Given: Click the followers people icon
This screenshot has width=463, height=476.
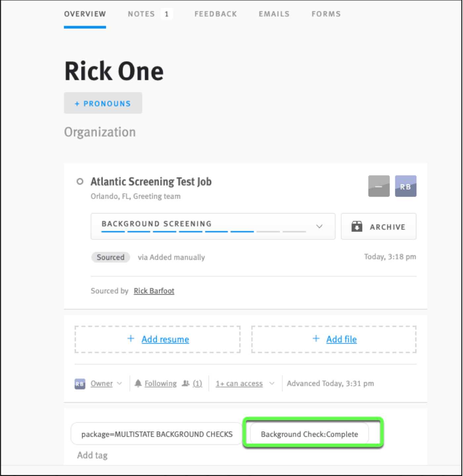Looking at the screenshot, I should (185, 383).
